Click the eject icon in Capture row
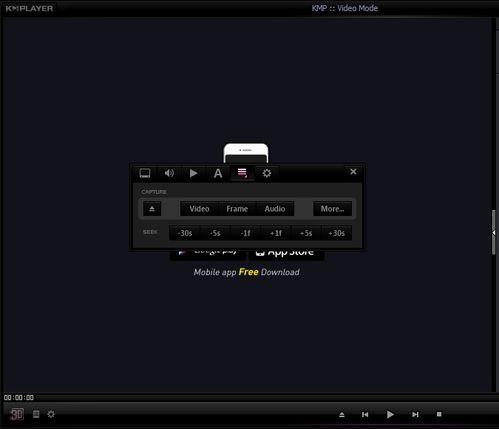This screenshot has height=429, width=499. [152, 209]
